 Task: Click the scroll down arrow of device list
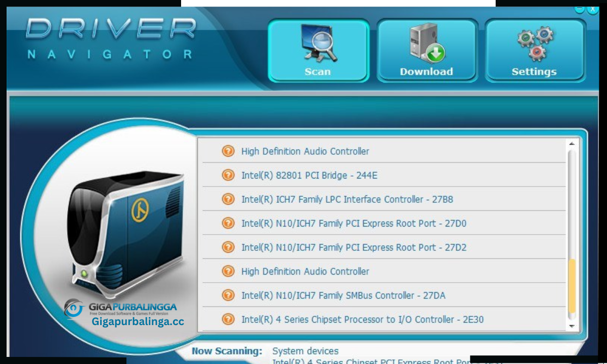pyautogui.click(x=572, y=327)
